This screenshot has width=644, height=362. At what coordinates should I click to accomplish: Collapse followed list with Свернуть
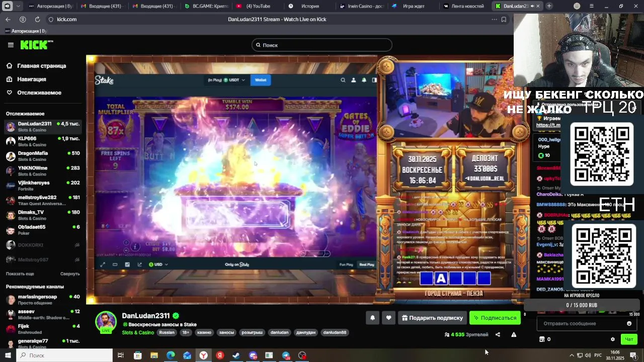tap(70, 274)
